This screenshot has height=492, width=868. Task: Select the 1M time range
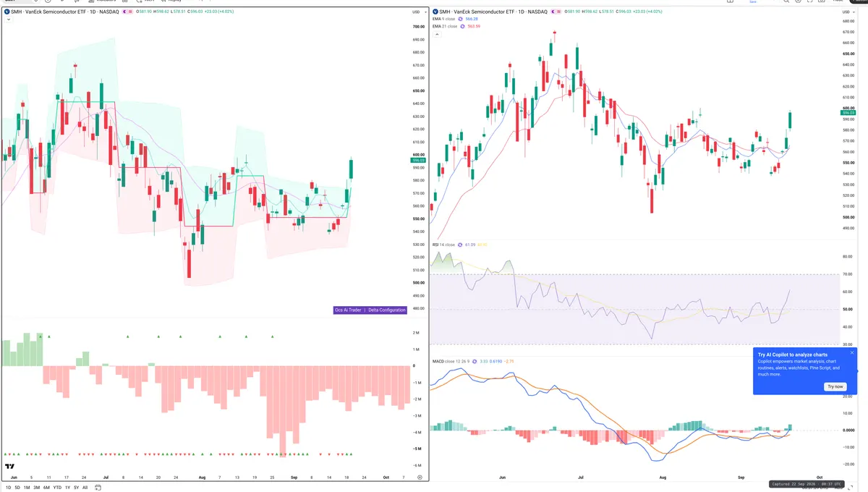click(27, 487)
